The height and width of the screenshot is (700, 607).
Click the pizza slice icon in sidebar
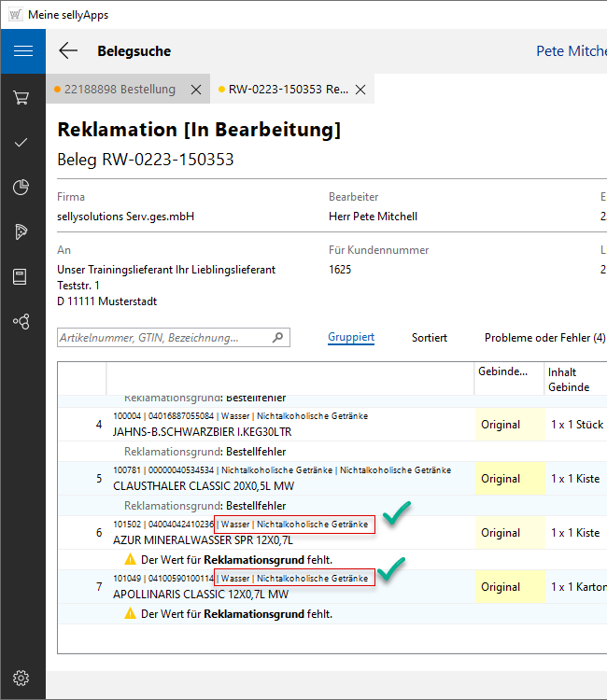tap(22, 232)
